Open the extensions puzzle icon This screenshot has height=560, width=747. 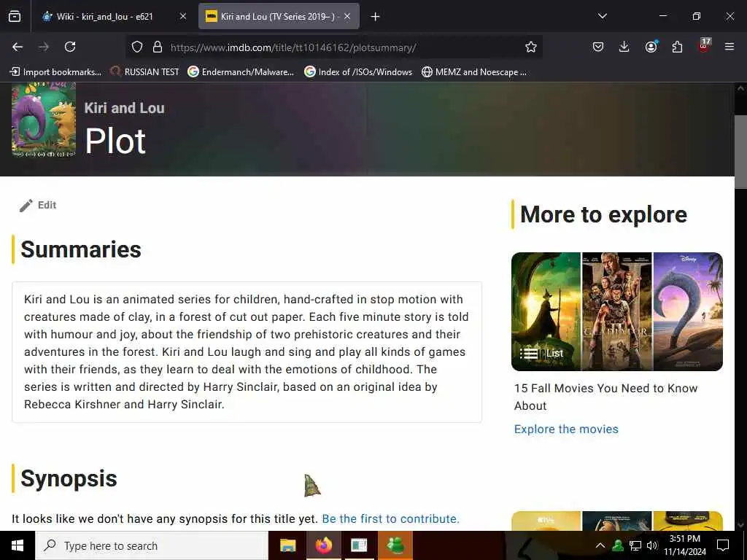tap(677, 47)
